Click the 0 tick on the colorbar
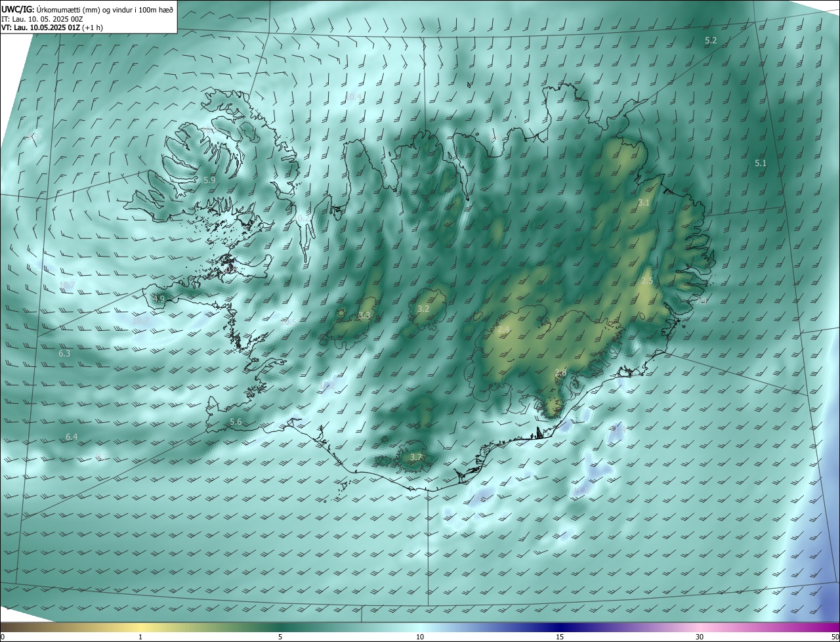840x642 pixels. (3, 637)
